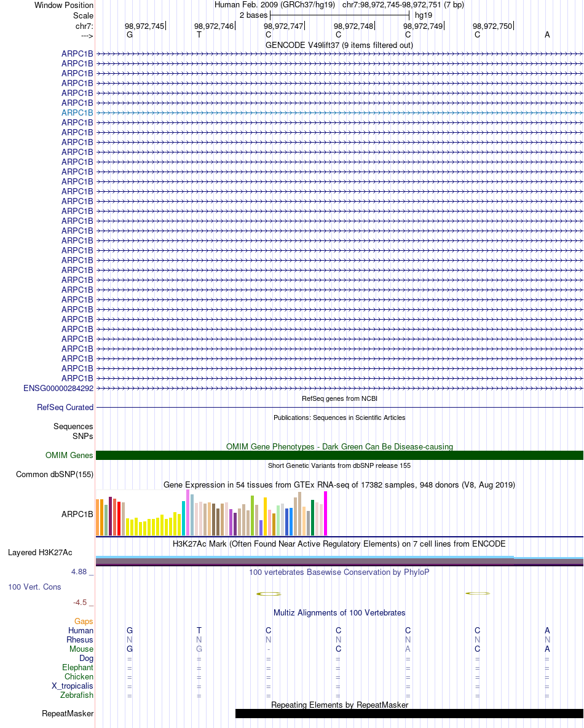Screen dimensions: 584x728
Task: Click the magenta bar ending the GTEx chart
Action: 325,513
